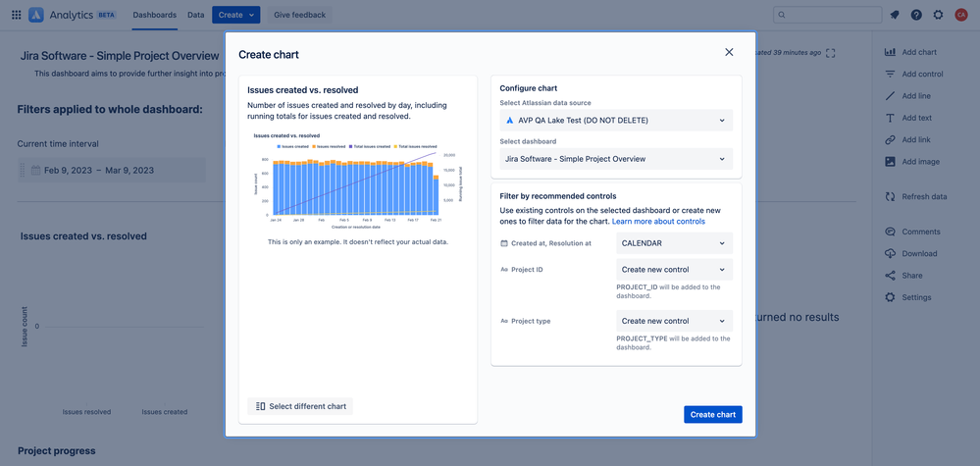
Task: Open Learn more about controls link
Action: point(659,222)
